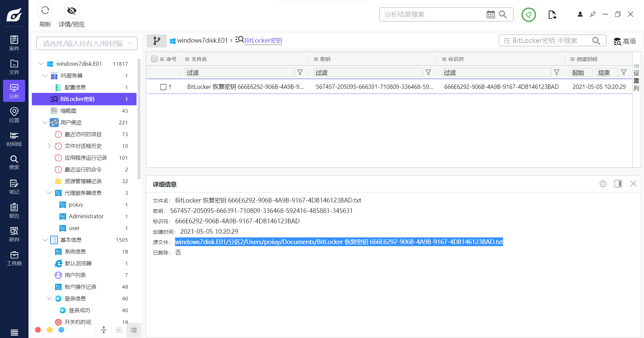Switch to list view icon in tree footer

(134, 330)
